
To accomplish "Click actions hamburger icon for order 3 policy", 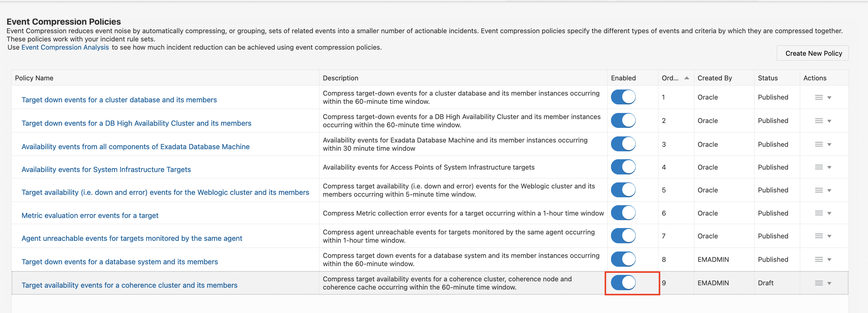I will tap(819, 144).
